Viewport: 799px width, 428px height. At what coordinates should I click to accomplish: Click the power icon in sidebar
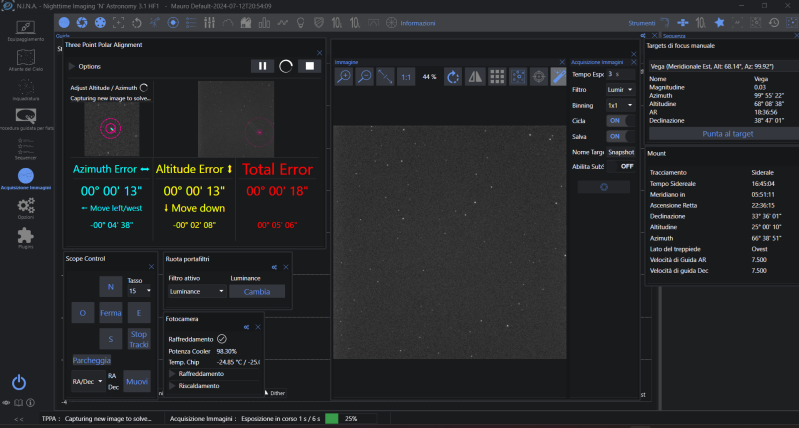[x=19, y=381]
